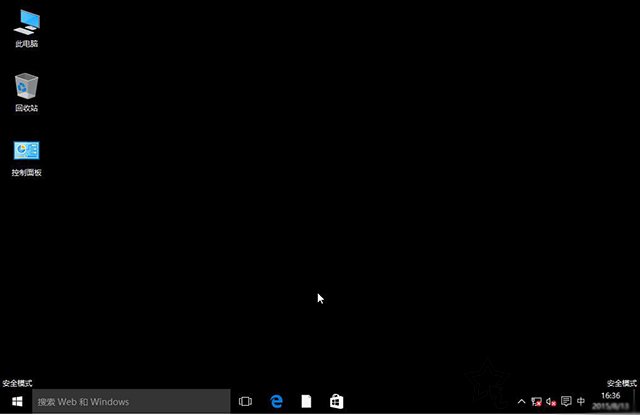The width and height of the screenshot is (640, 415).
Task: Open the Action Center notifications icon
Action: tap(566, 402)
